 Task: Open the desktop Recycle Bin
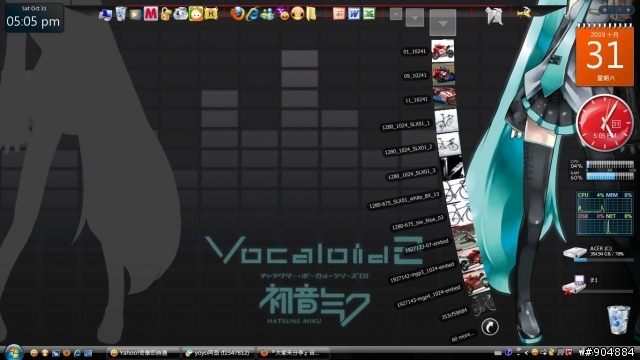[619, 320]
